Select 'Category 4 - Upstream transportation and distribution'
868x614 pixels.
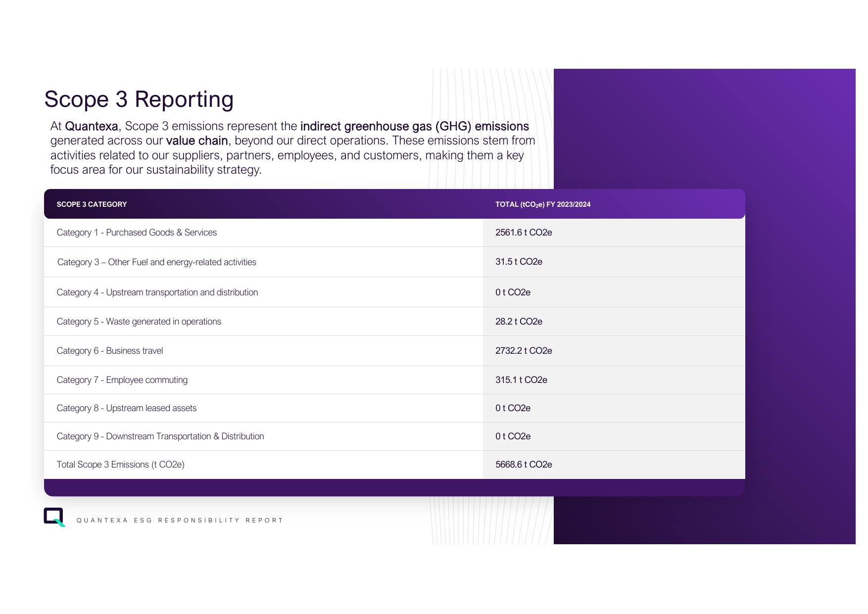[157, 292]
